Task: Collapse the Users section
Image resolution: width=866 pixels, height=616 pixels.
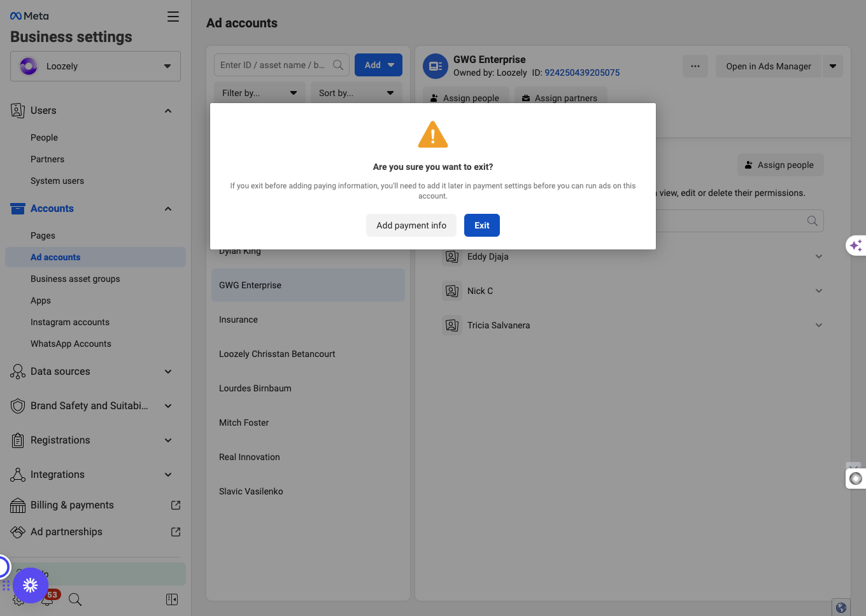Action: coord(168,111)
